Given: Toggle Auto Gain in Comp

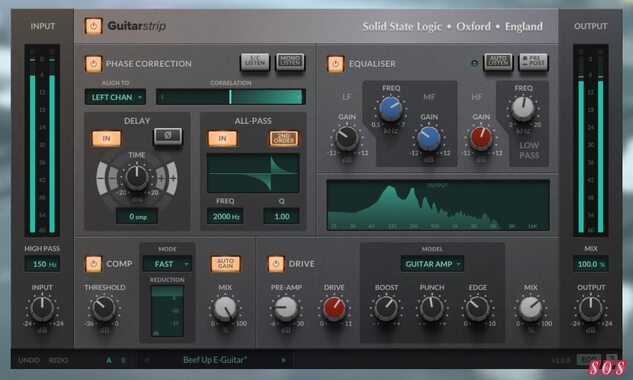Looking at the screenshot, I should (x=225, y=264).
